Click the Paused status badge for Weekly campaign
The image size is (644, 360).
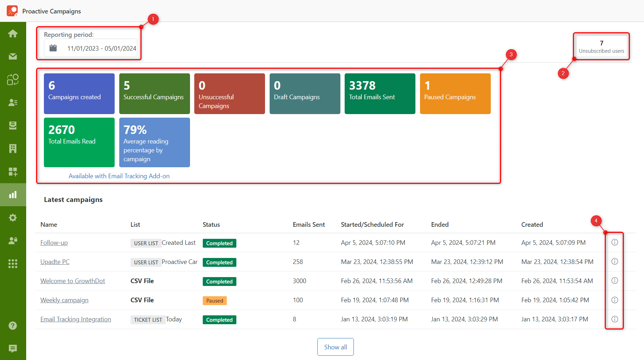click(215, 300)
